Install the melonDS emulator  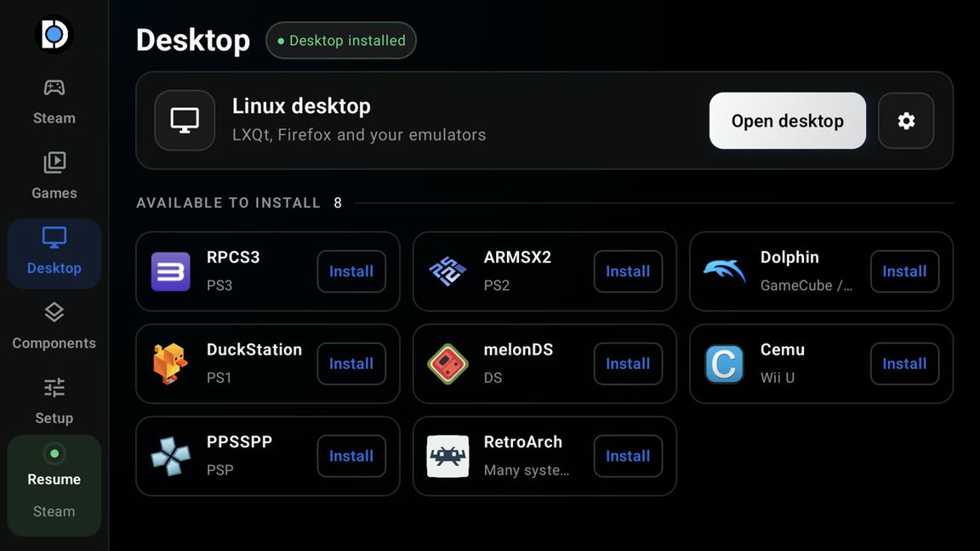[628, 364]
